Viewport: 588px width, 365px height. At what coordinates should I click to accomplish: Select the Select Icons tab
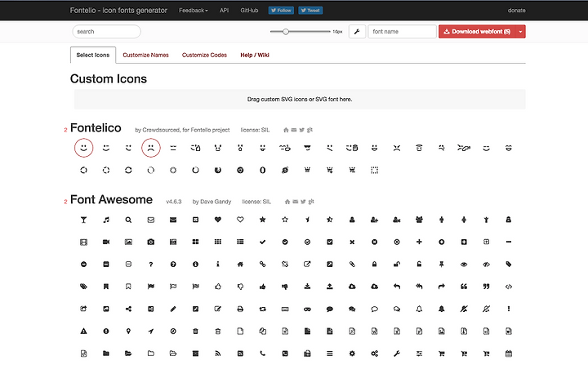[x=93, y=56]
